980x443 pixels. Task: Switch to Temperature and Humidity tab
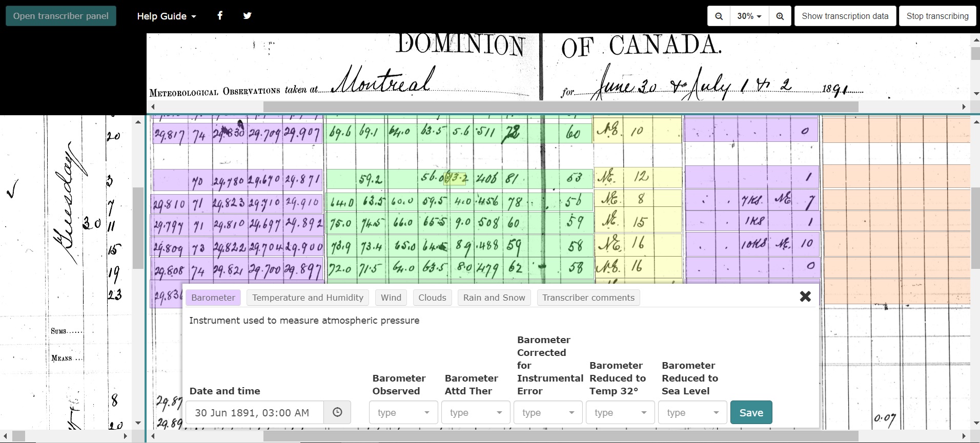click(308, 298)
